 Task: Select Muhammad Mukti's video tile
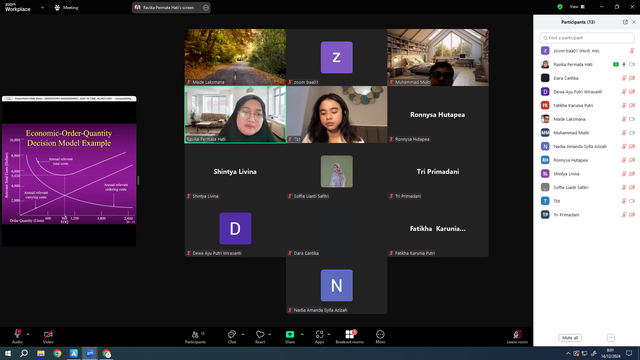coord(438,57)
